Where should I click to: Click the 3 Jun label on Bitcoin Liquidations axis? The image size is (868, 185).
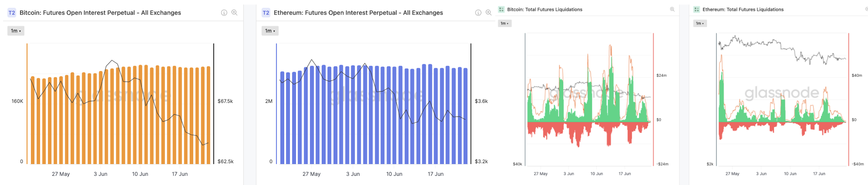569,174
